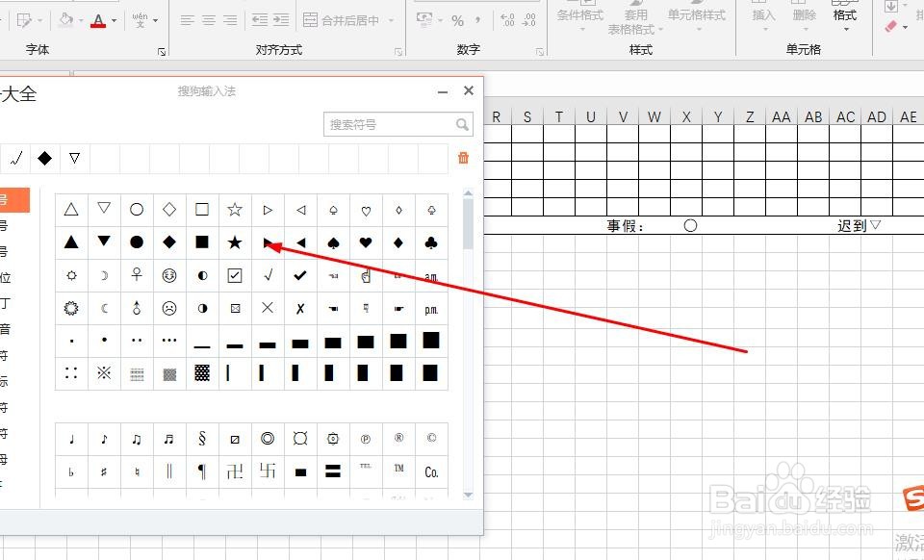Apply percent style format
924x560 pixels.
[458, 20]
